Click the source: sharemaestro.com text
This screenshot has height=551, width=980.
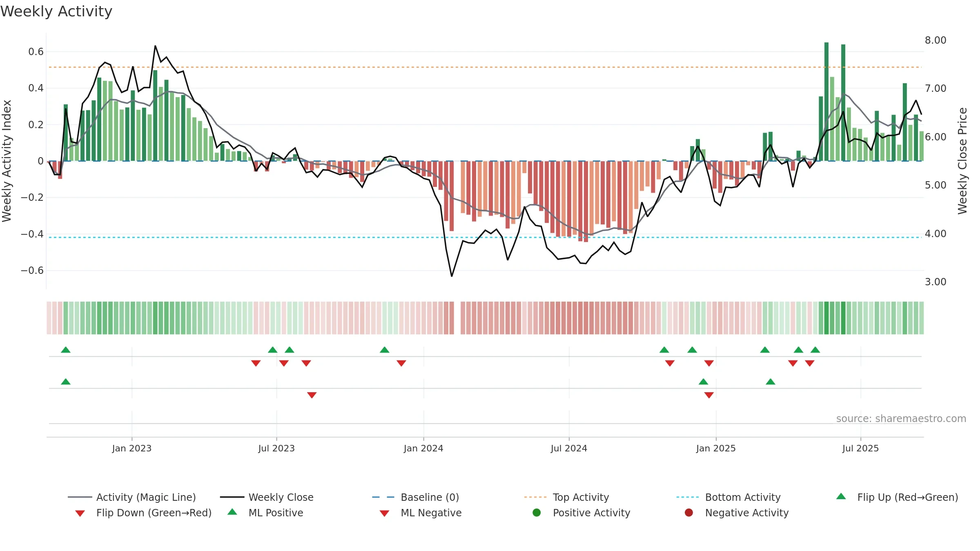tap(901, 419)
